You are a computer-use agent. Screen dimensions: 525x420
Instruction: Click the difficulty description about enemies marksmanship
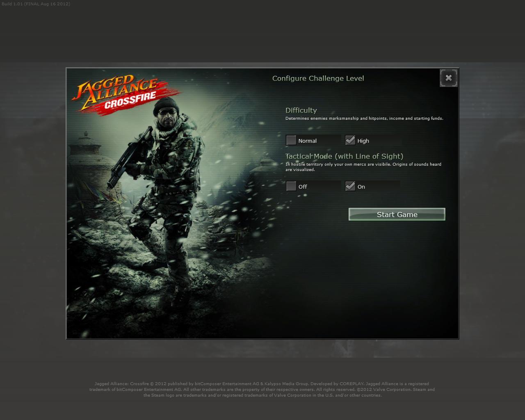(x=364, y=119)
